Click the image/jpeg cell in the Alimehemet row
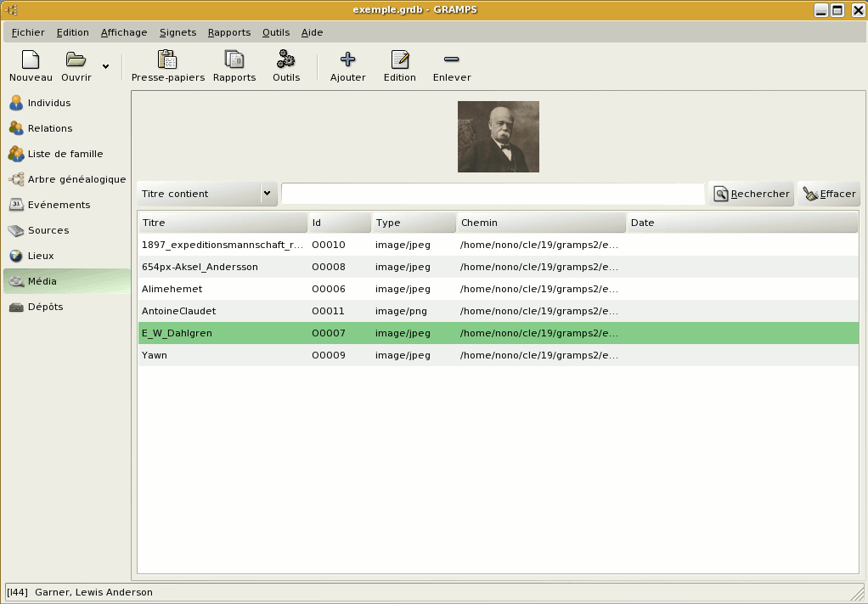The image size is (868, 604). click(x=403, y=289)
